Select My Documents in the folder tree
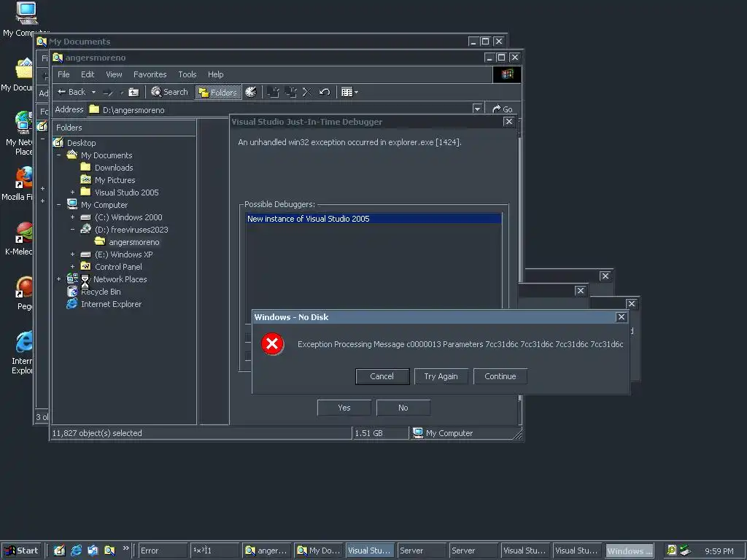This screenshot has height=560, width=747. (x=107, y=155)
